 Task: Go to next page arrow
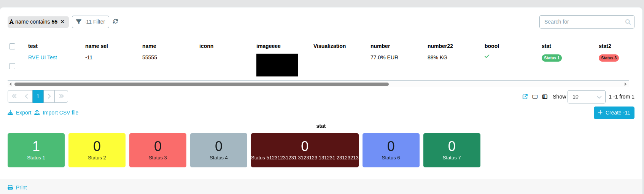[x=49, y=96]
